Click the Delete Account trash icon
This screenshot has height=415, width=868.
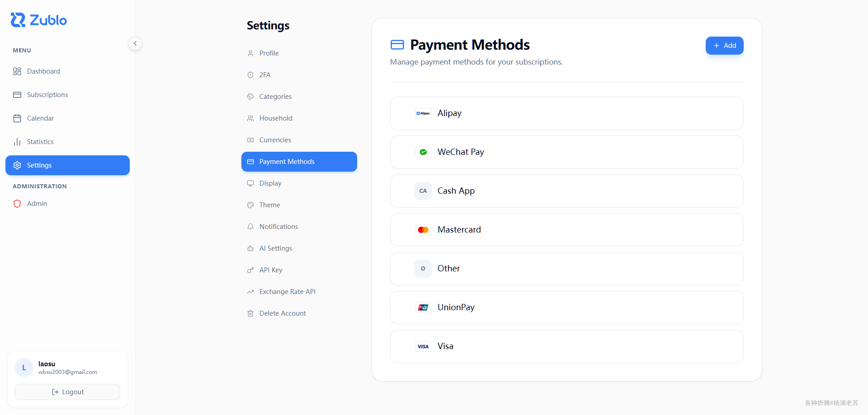(250, 313)
